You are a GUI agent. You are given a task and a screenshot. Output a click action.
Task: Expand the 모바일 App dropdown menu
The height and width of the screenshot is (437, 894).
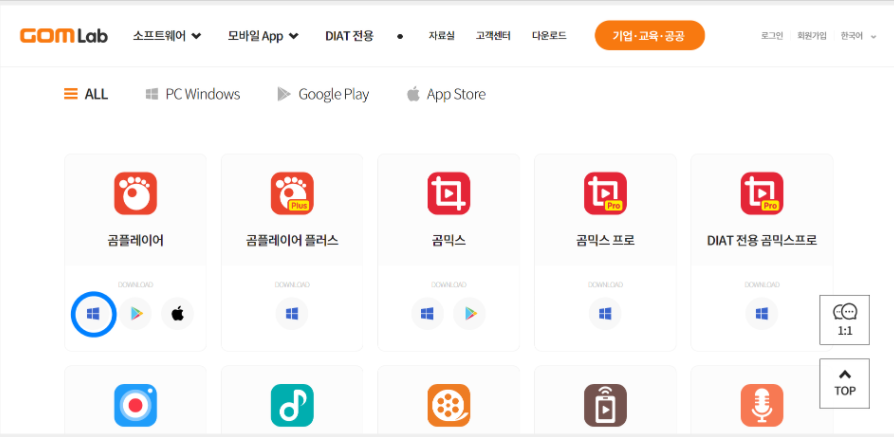click(x=263, y=36)
